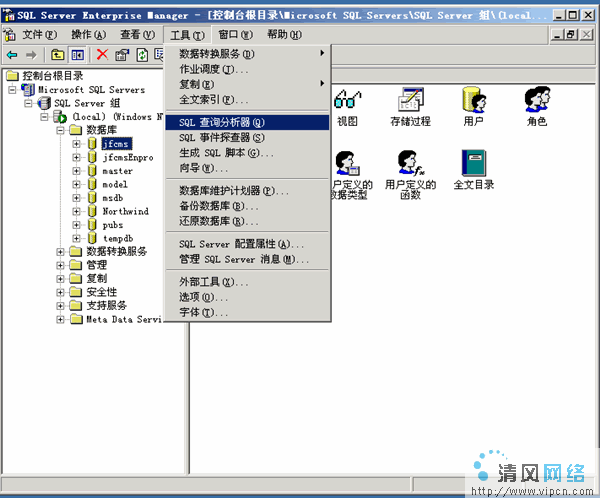Expand the pubs database node

76,225
